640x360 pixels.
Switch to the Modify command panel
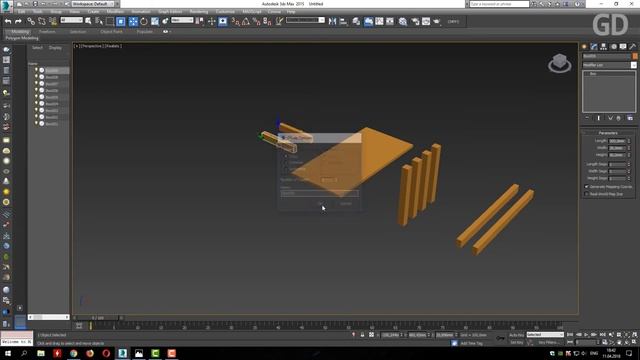pos(594,47)
